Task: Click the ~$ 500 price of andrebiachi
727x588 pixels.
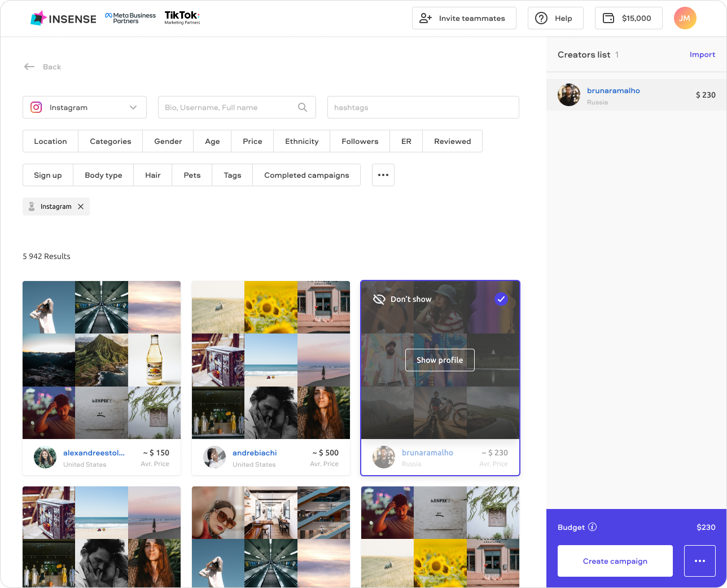Action: point(325,453)
